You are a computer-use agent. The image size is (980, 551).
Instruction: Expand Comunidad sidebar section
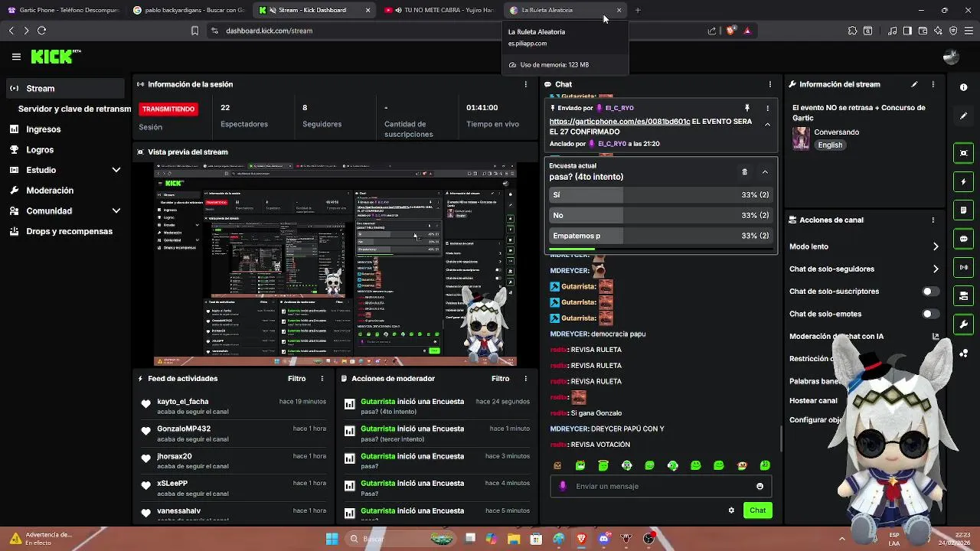(x=116, y=210)
